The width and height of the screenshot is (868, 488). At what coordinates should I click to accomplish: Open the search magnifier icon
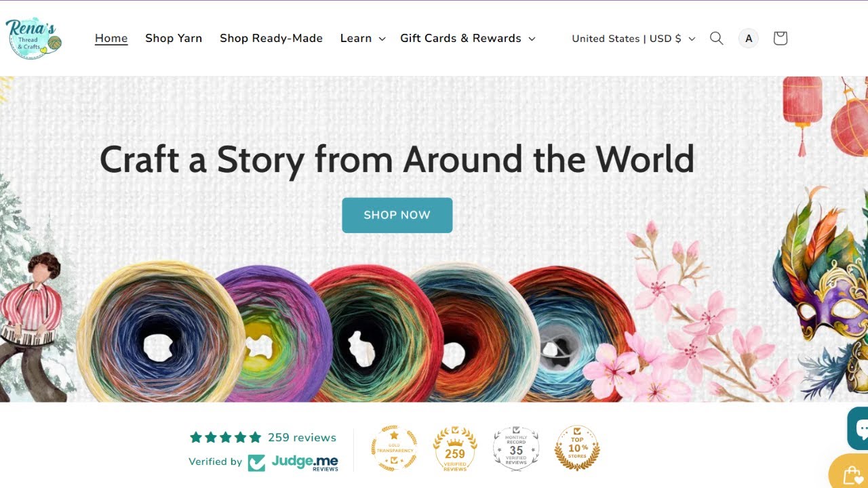[x=716, y=38]
